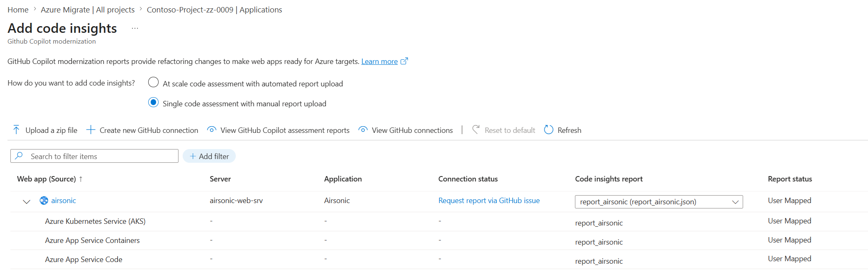Collapse the airsonic row chevron
This screenshot has width=868, height=272.
pos(27,202)
